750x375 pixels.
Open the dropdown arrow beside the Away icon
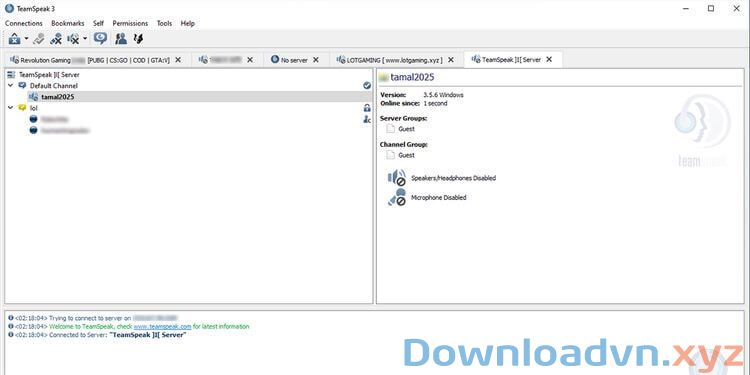[26, 39]
